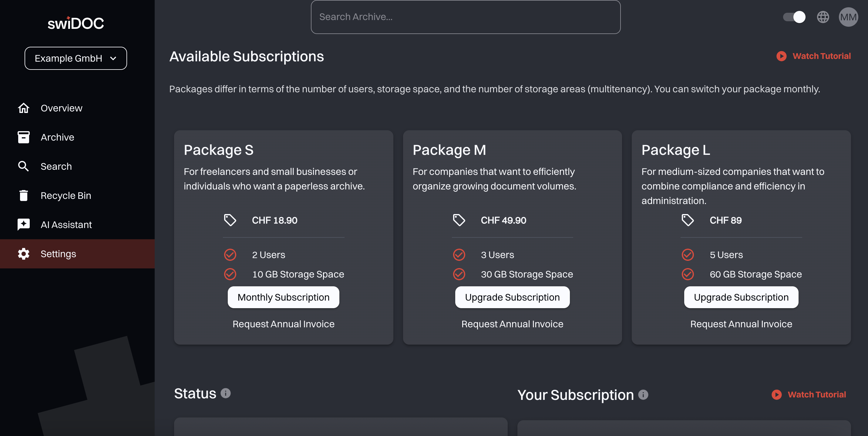The width and height of the screenshot is (868, 436).
Task: Click the Package S price tag icon
Action: tap(230, 220)
